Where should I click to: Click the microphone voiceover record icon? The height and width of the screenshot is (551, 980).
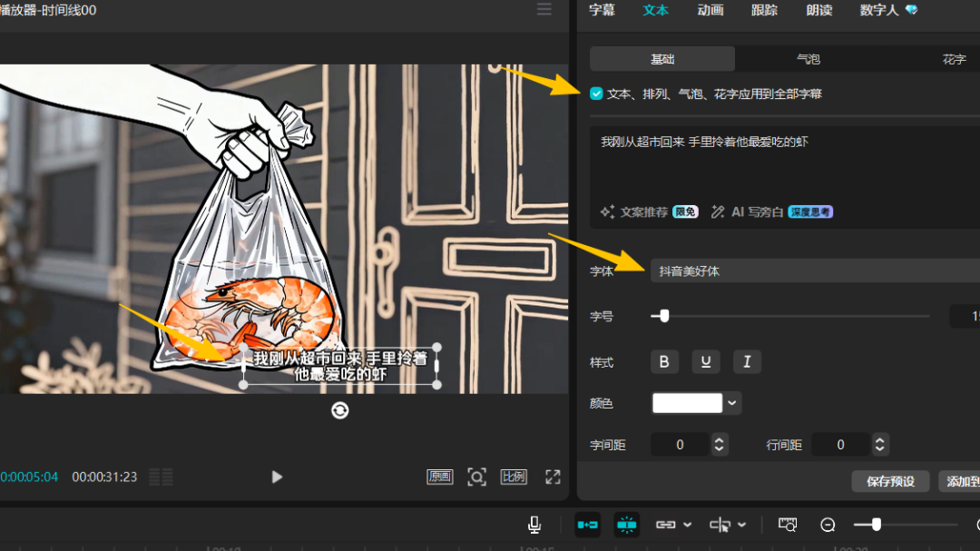tap(534, 525)
